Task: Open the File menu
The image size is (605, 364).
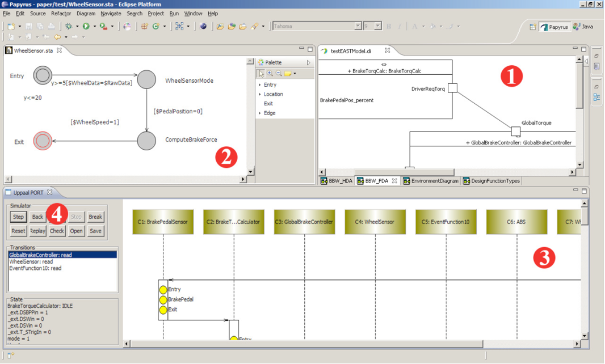Action: (7, 14)
